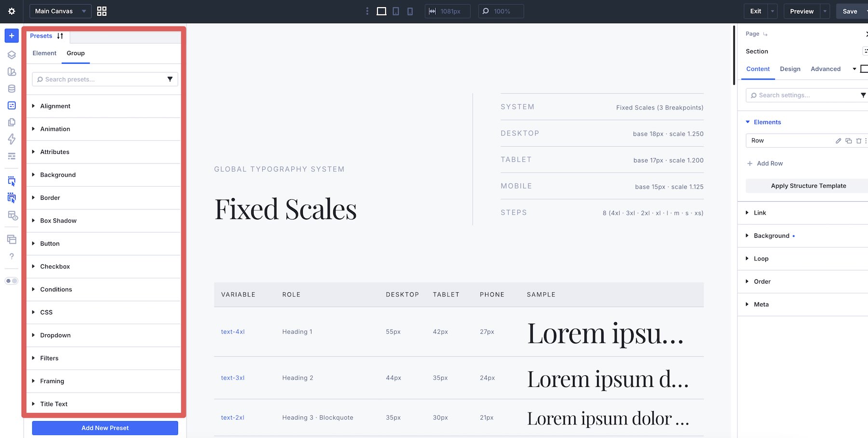Collapse the Elements settings group
The image size is (868, 438).
tap(803, 122)
